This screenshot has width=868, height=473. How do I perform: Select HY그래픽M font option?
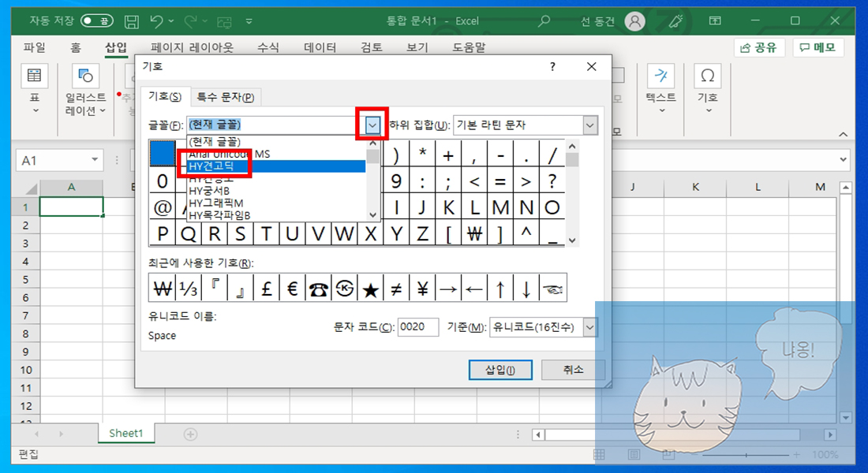click(275, 203)
